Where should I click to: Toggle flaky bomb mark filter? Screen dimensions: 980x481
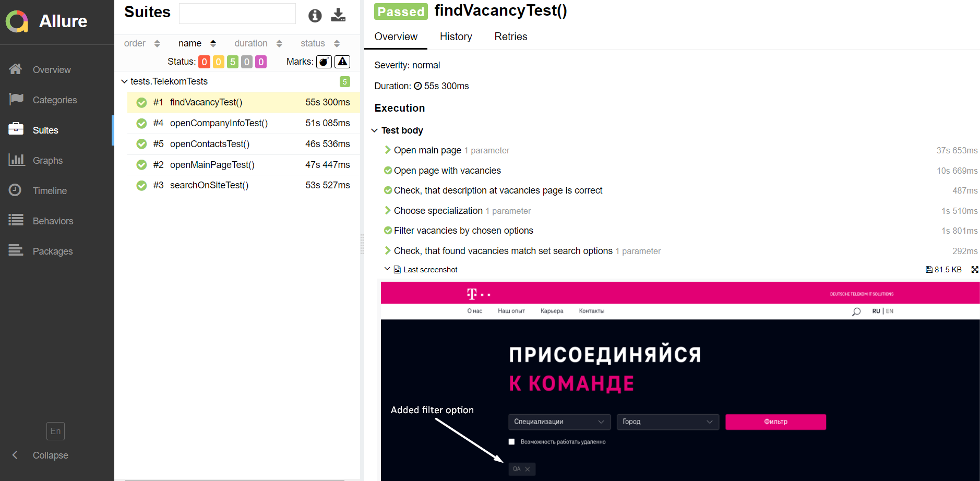tap(324, 62)
